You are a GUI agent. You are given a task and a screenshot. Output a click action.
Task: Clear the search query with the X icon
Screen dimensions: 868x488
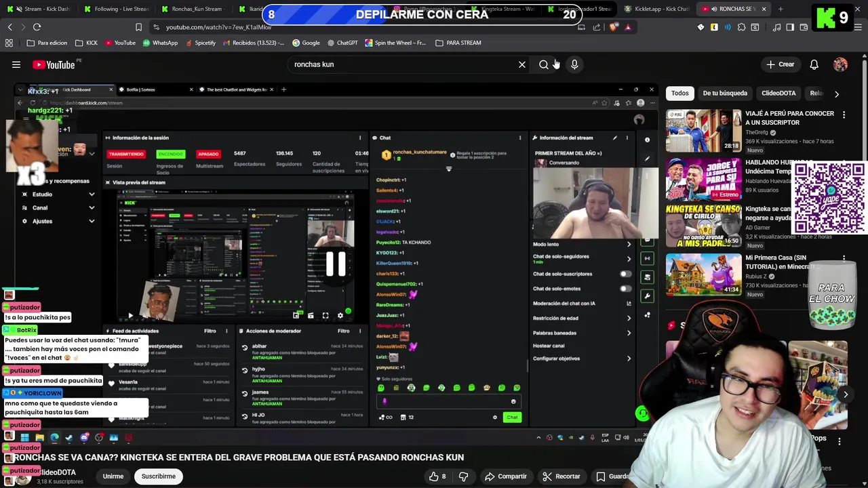pyautogui.click(x=522, y=64)
